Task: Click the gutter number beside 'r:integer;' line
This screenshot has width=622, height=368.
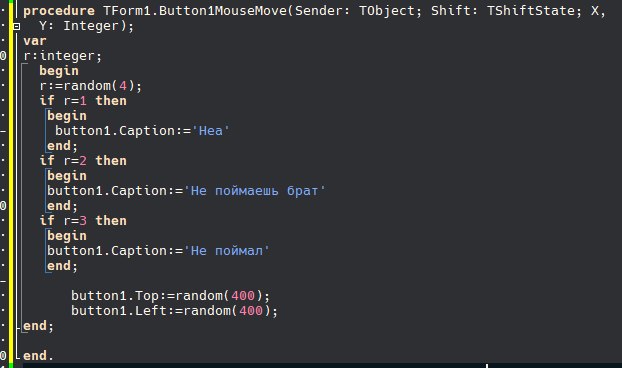Action: 3,56
